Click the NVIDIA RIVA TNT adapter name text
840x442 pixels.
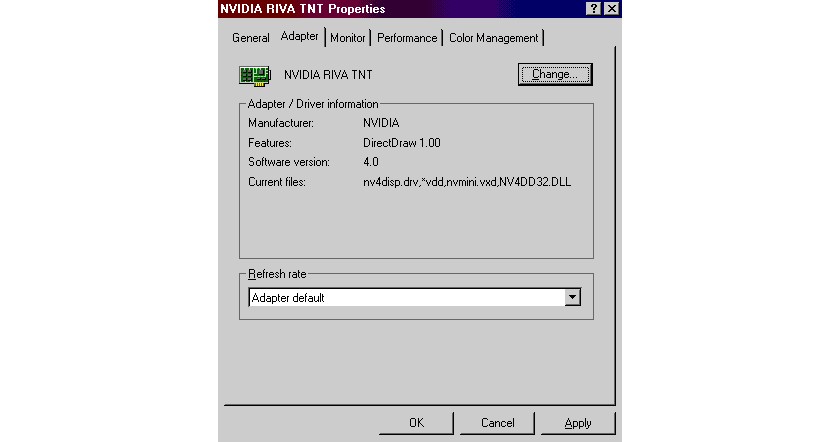(x=328, y=75)
